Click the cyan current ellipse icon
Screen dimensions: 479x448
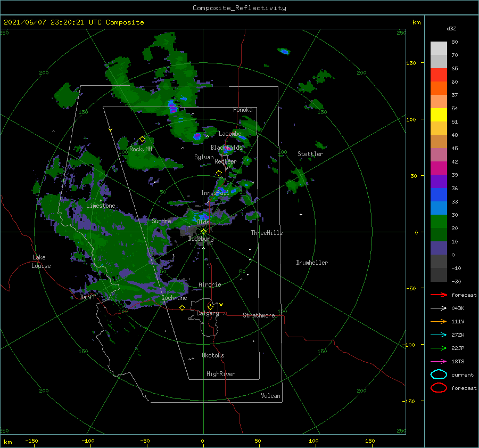click(x=439, y=374)
